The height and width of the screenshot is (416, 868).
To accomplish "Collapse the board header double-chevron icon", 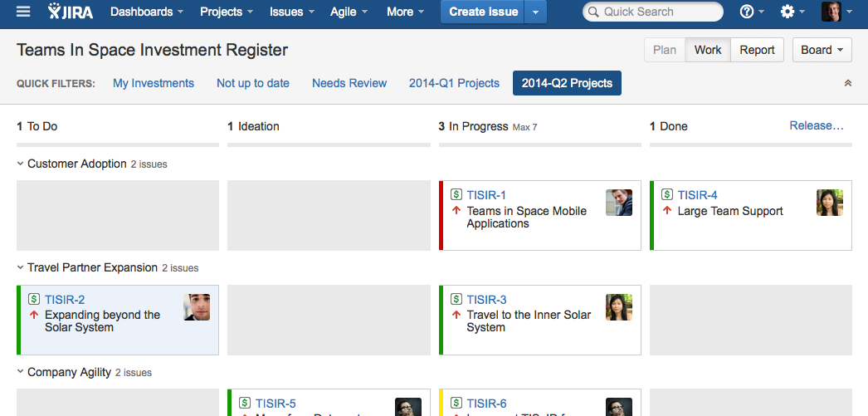I will 847,83.
